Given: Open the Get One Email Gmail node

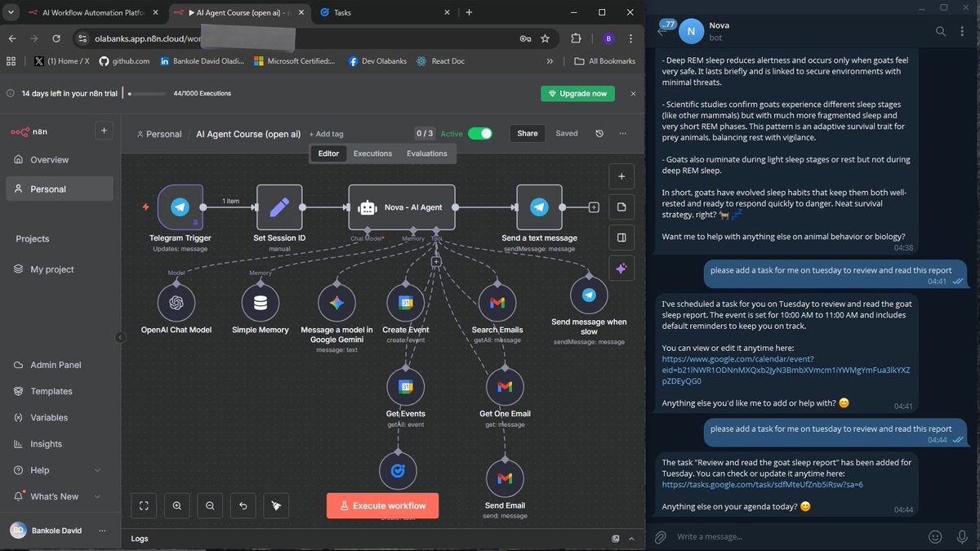Looking at the screenshot, I should (x=505, y=386).
